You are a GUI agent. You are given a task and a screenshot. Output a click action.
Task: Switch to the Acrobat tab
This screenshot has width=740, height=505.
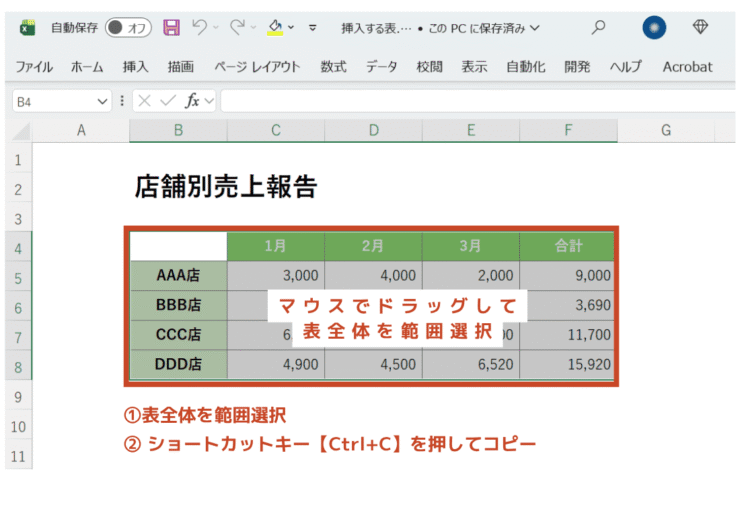[687, 67]
